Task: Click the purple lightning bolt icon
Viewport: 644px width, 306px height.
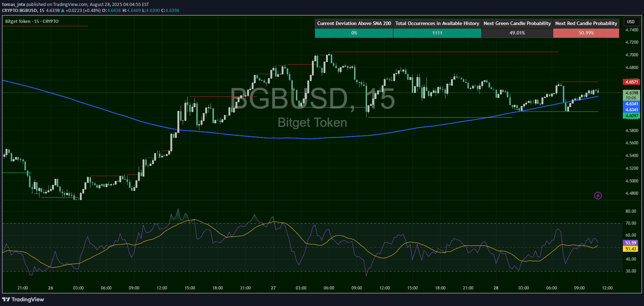Action: [598, 195]
